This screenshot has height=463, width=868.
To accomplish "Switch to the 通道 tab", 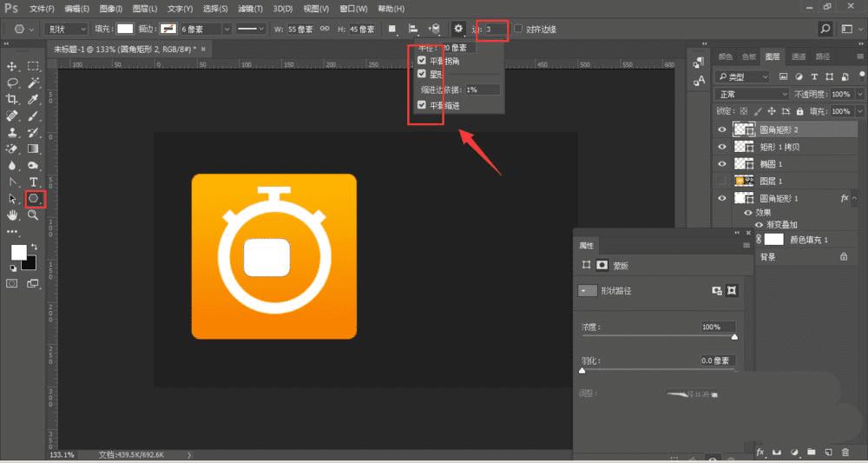I will click(798, 56).
